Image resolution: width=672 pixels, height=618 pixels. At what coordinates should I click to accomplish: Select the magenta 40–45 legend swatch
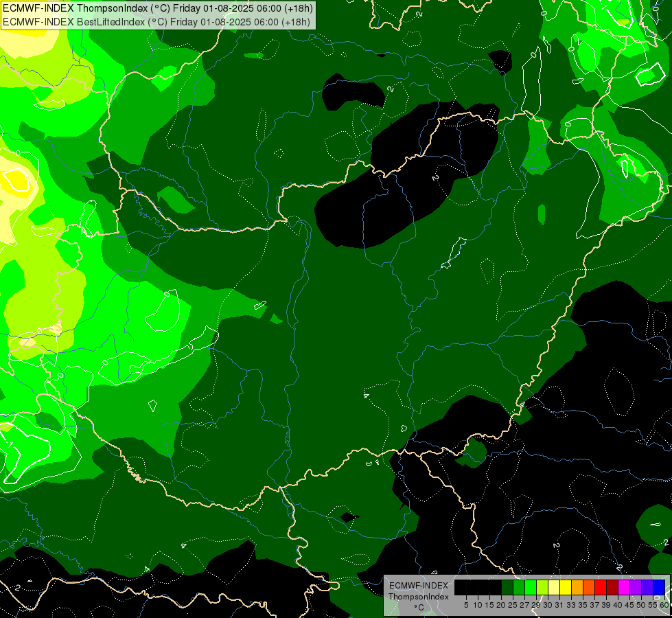click(x=623, y=588)
